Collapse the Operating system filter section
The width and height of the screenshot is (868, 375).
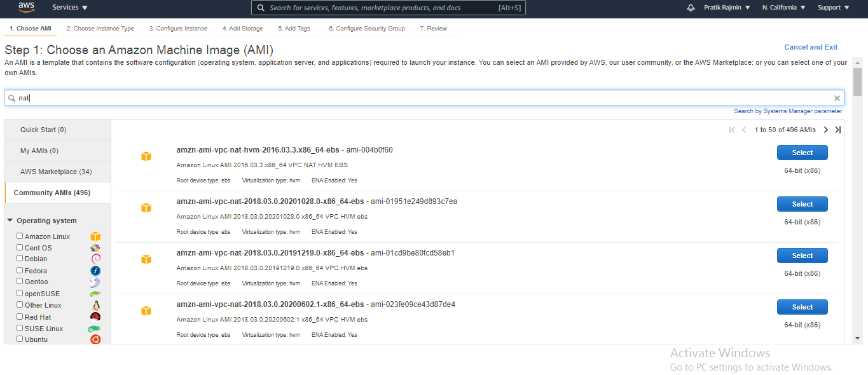10,221
